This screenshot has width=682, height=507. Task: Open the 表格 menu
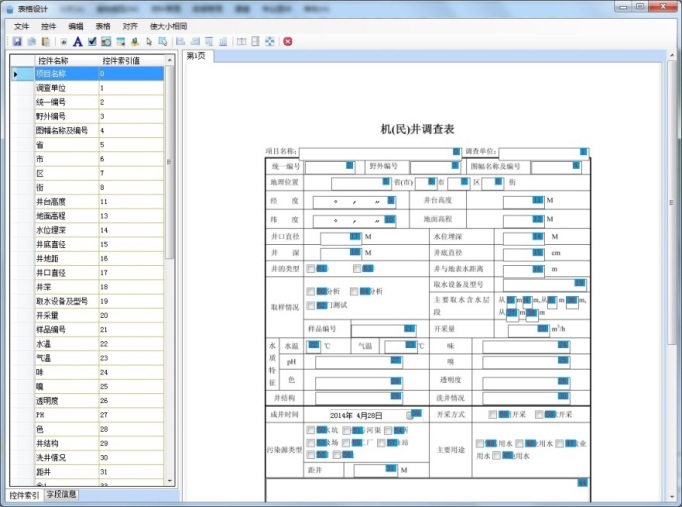tap(103, 23)
